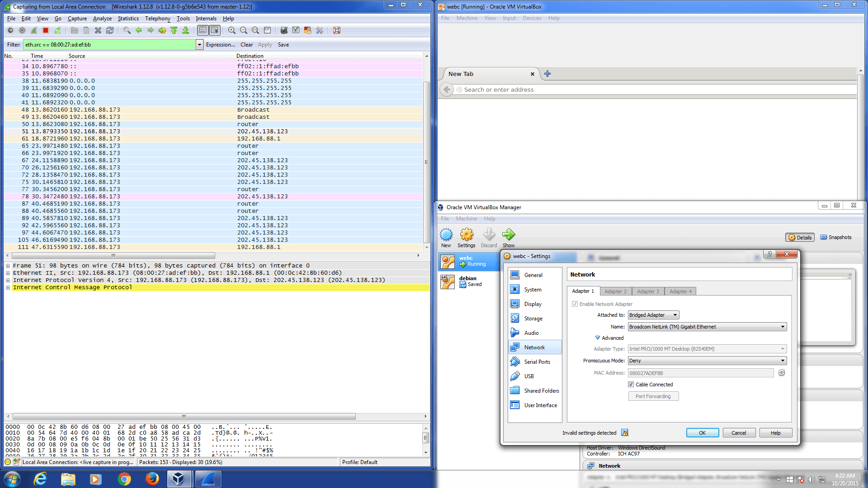Click the Show green arrow icon
This screenshot has width=868, height=488.
[x=509, y=238]
